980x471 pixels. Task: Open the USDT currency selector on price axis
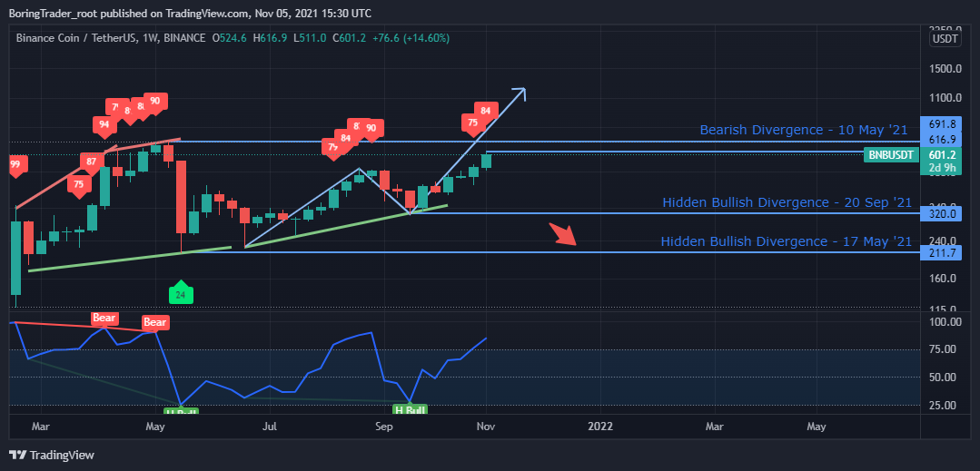coord(945,38)
